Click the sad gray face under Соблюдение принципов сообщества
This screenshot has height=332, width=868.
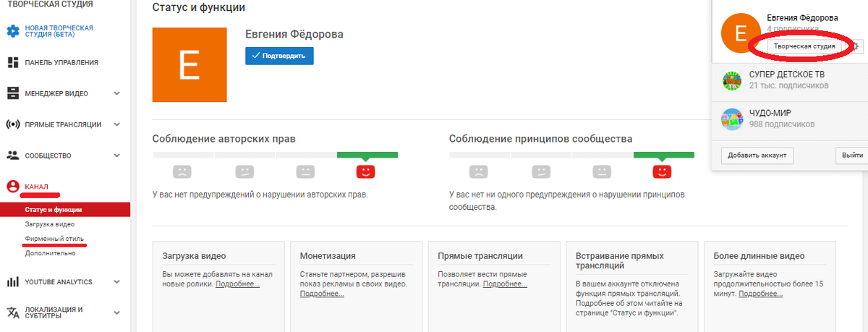(478, 171)
